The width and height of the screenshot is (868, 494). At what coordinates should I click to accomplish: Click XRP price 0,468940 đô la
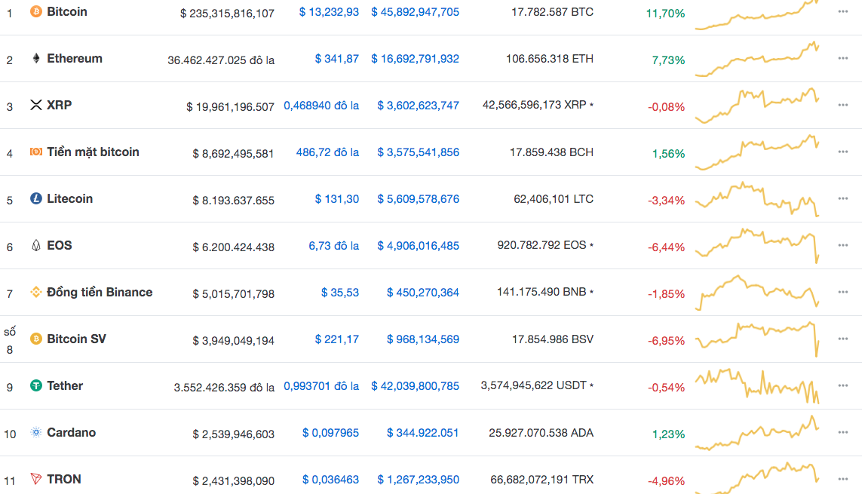click(321, 106)
